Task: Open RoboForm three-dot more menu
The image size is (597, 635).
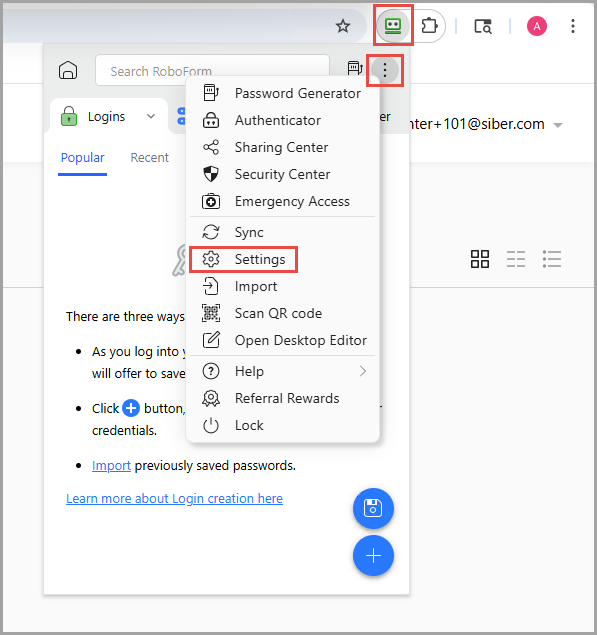Action: pos(385,70)
